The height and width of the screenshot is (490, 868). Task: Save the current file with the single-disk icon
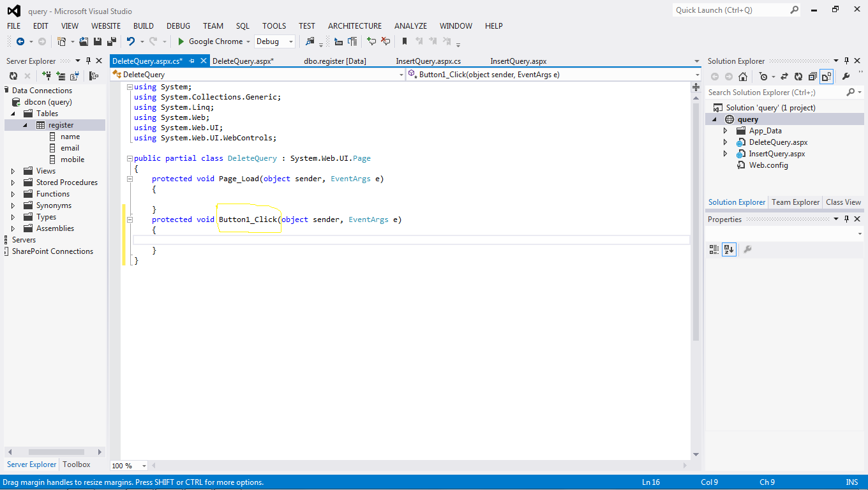point(98,41)
